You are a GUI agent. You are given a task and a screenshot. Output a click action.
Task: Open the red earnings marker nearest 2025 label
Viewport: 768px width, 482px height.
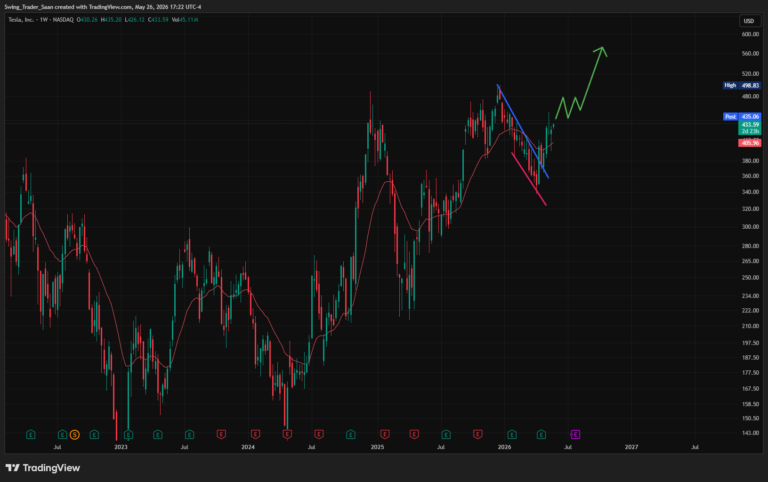tap(384, 434)
